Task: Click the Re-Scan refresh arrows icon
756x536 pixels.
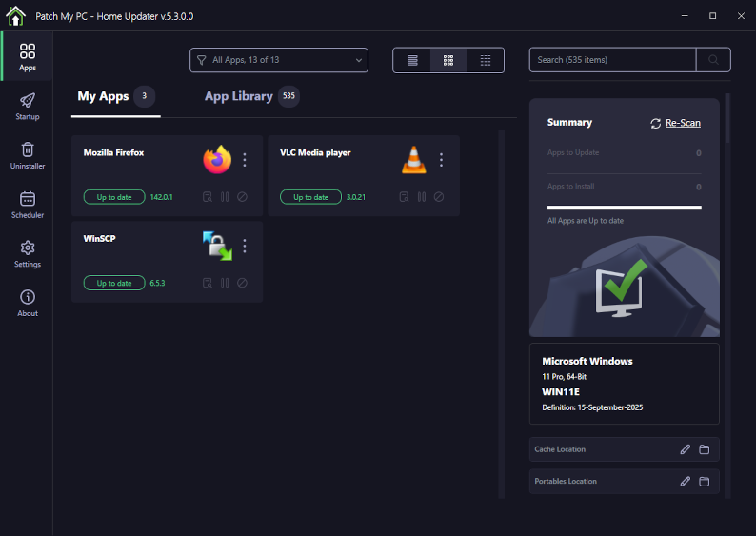Action: (656, 124)
